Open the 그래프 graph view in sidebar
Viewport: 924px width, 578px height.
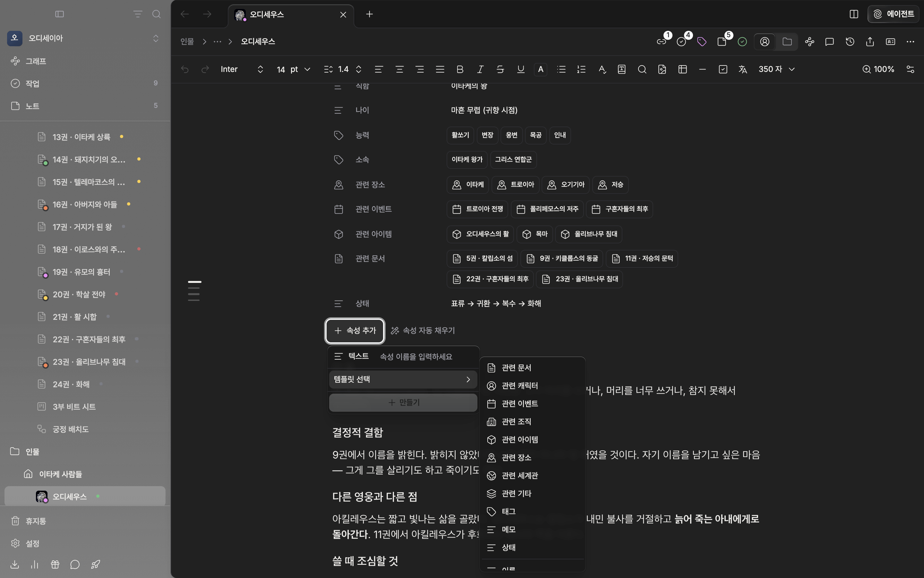(x=85, y=61)
